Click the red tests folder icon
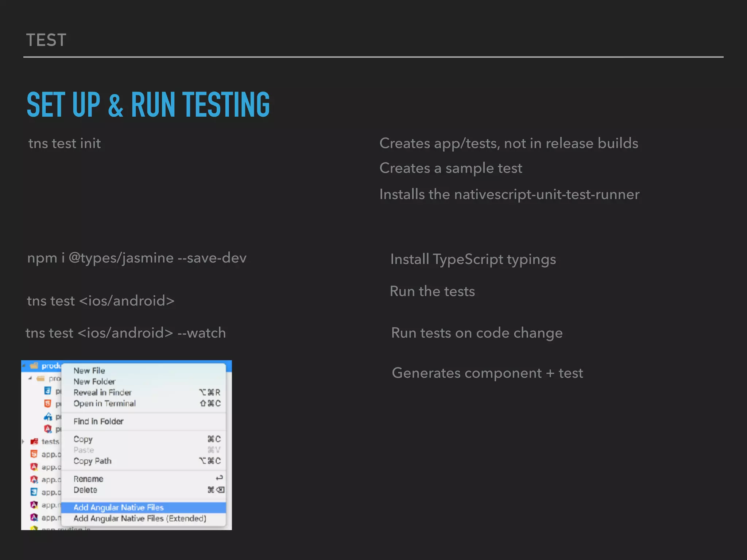Viewport: 747px width, 560px height. point(34,442)
